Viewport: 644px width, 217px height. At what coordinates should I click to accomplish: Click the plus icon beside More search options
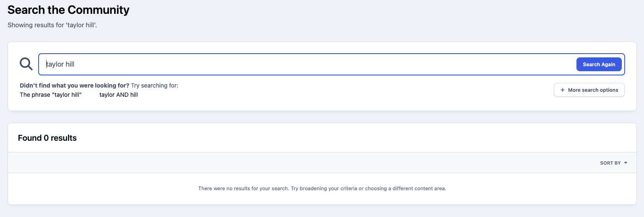[563, 90]
